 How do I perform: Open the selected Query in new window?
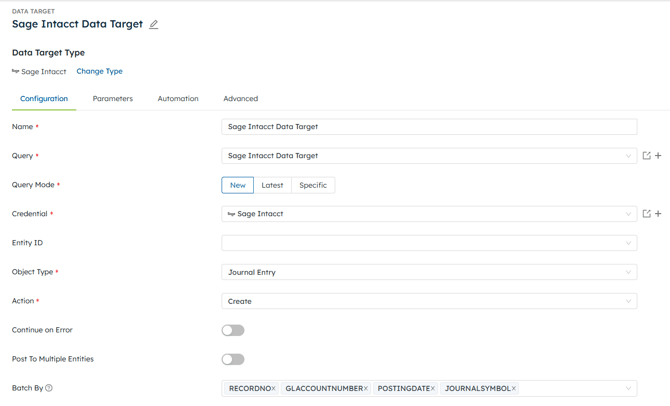click(x=646, y=156)
